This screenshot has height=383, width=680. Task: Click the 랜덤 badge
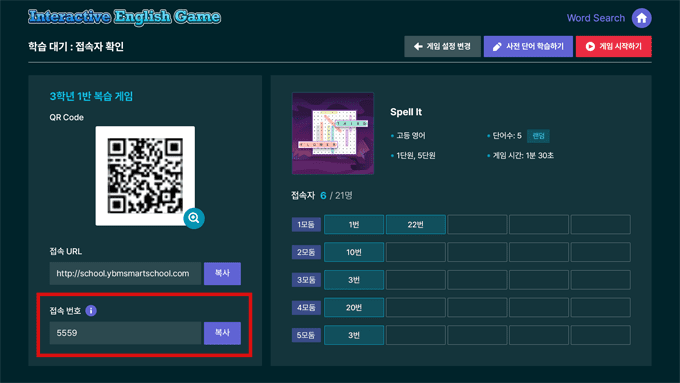[538, 136]
